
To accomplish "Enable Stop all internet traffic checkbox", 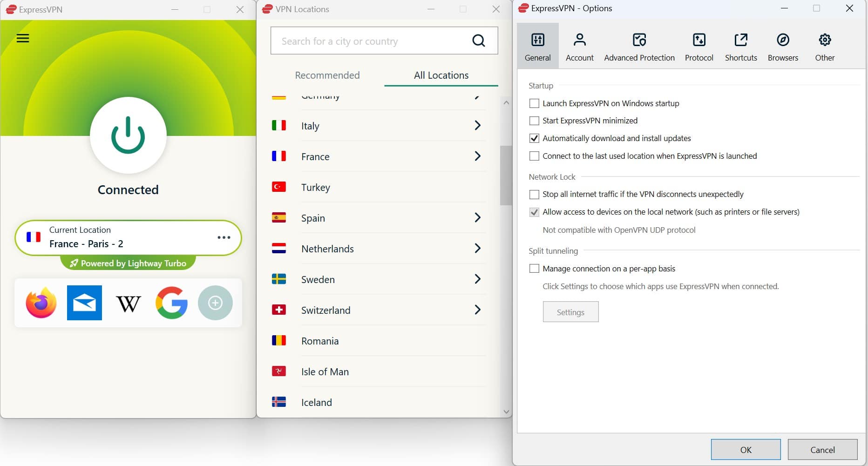I will [x=535, y=194].
